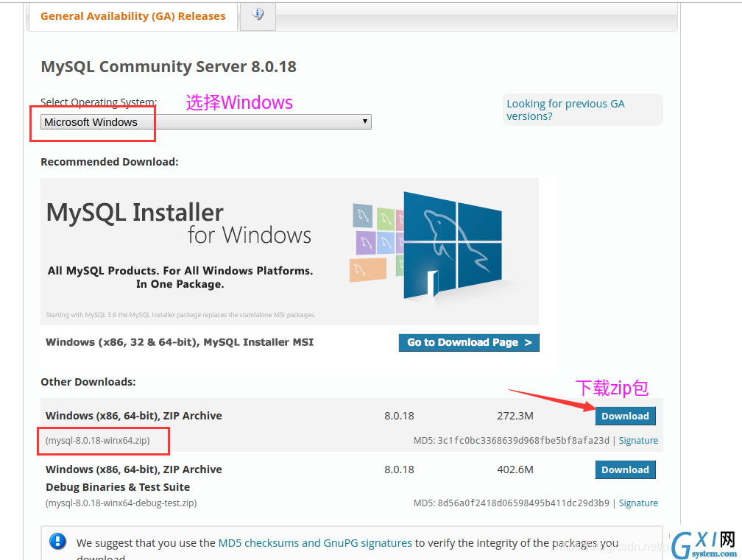Click the Debug Binaries & Test Suite label
This screenshot has width=742, height=560.
[118, 487]
